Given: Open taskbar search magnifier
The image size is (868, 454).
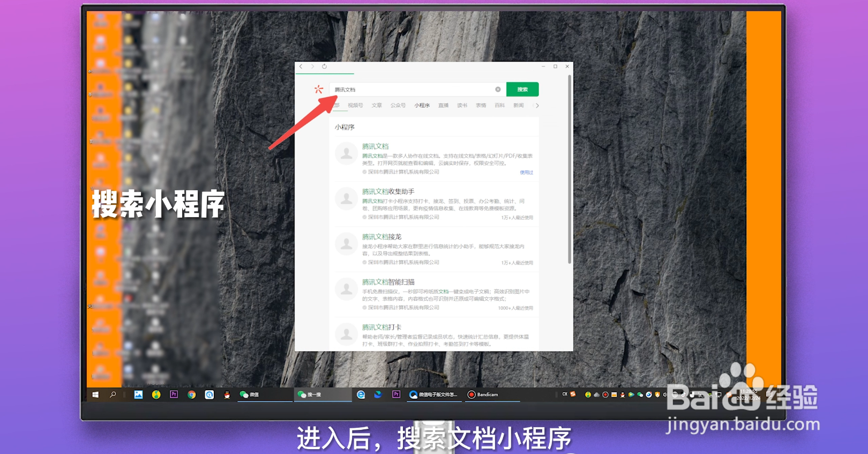Looking at the screenshot, I should pos(113,395).
